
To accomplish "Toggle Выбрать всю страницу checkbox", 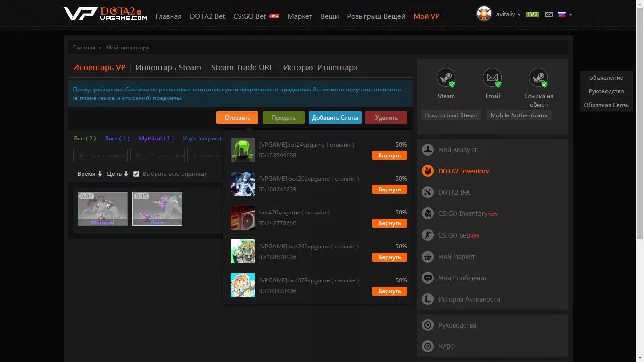I will [x=136, y=174].
